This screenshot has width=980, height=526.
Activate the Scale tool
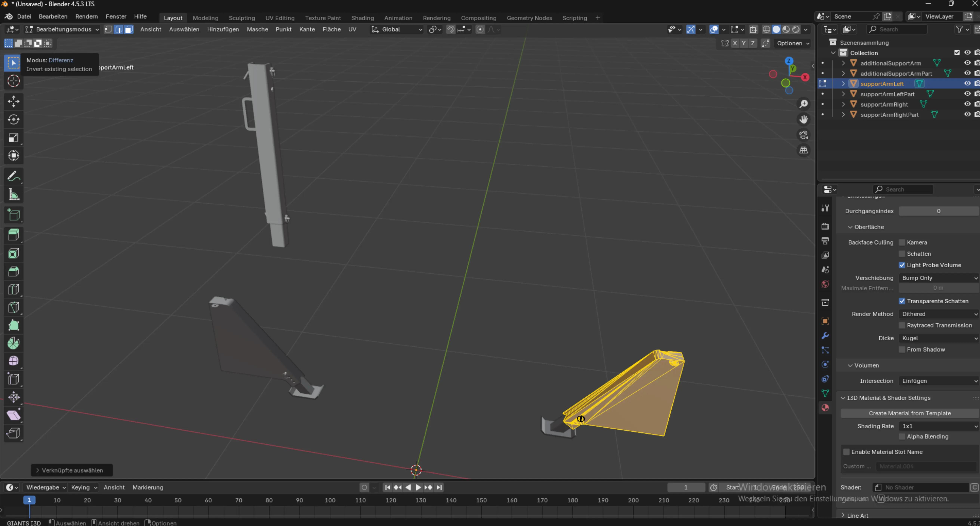click(x=13, y=137)
